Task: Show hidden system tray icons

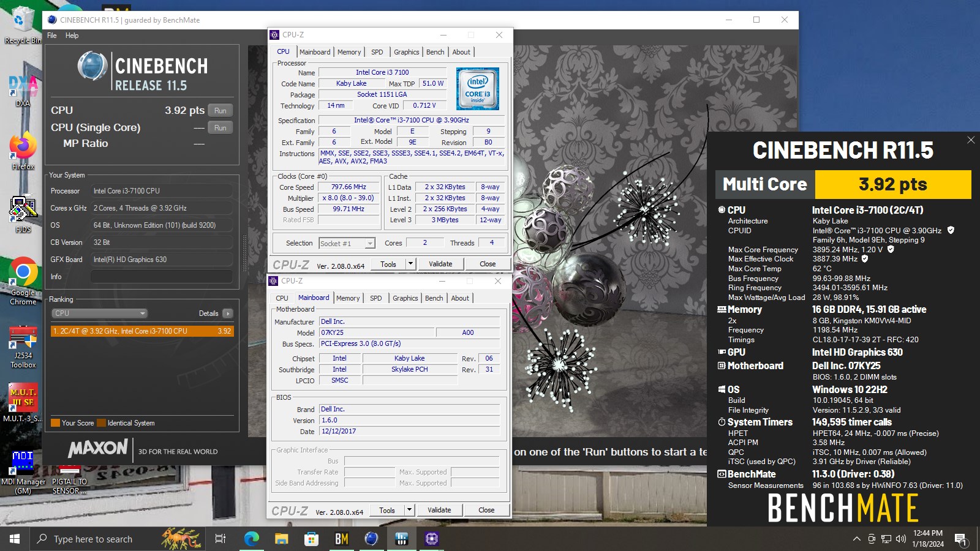Action: point(856,539)
